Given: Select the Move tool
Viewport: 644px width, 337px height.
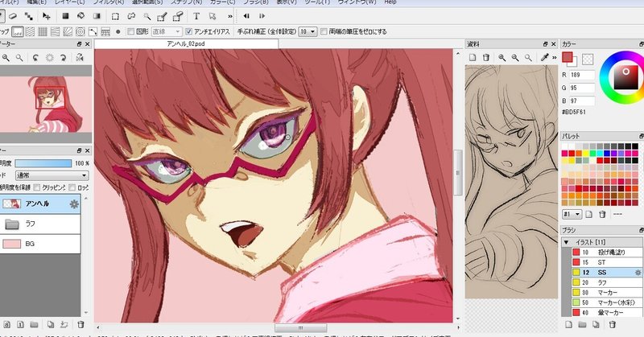Looking at the screenshot, I should coord(47,16).
